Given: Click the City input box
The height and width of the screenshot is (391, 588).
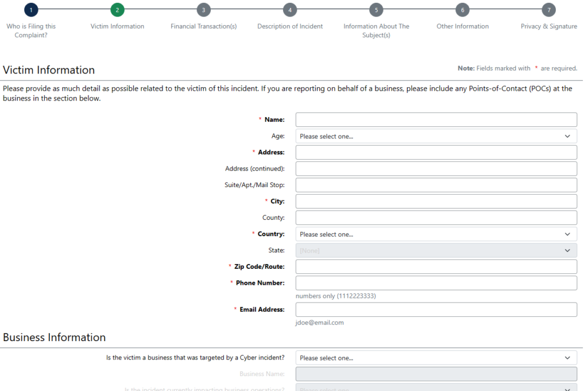Looking at the screenshot, I should (435, 201).
